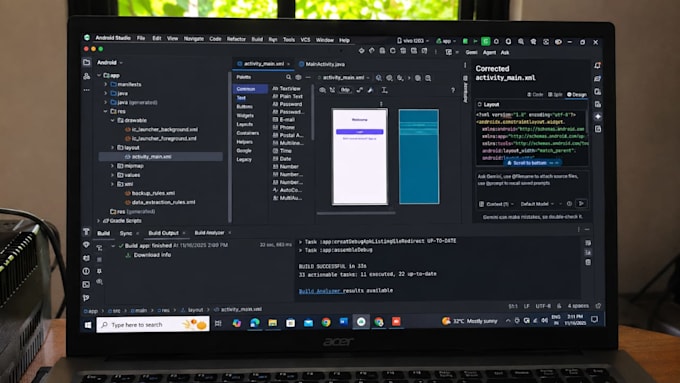Click the design help question mark icon
The width and height of the screenshot is (680, 383).
453,90
